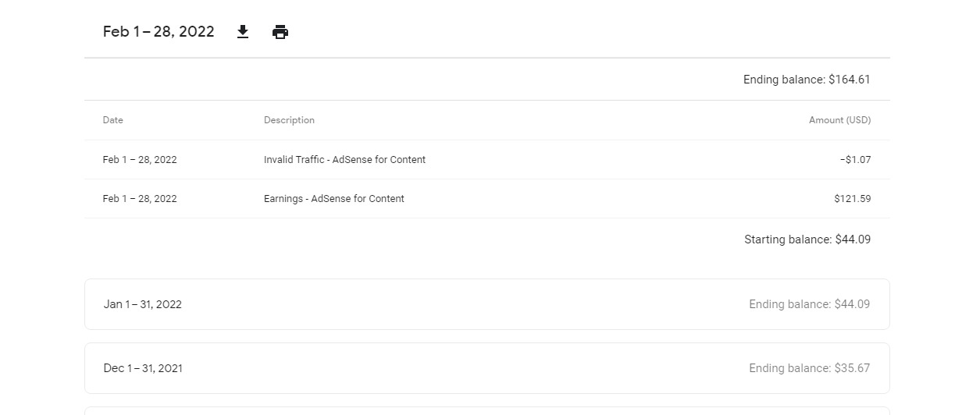Click the Date column header

pos(113,120)
